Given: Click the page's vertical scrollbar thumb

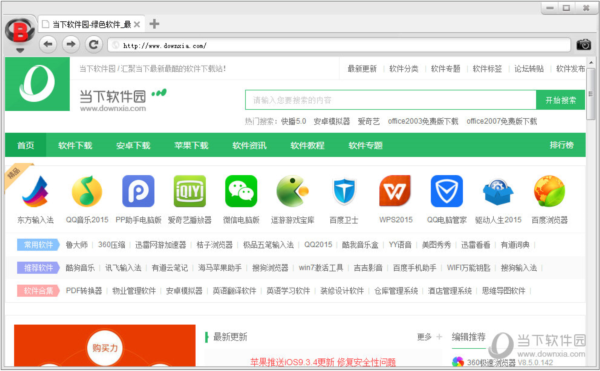Looking at the screenshot, I should (591, 94).
